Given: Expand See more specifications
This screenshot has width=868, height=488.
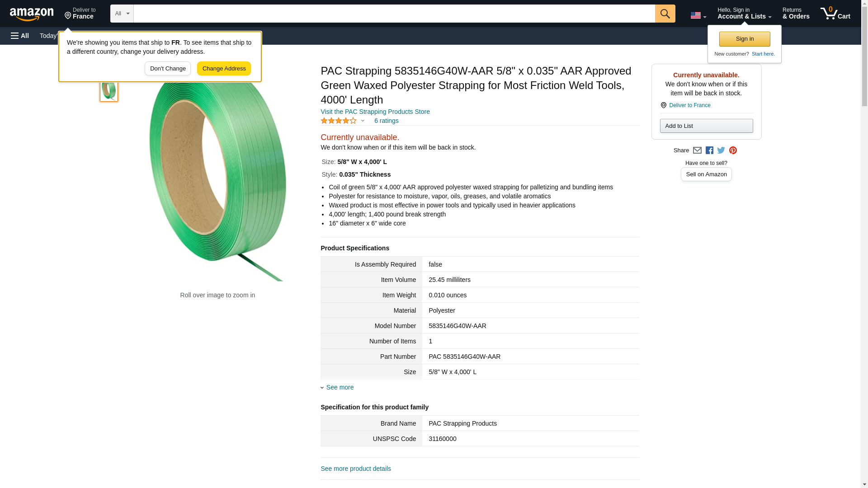Looking at the screenshot, I should coord(340,387).
